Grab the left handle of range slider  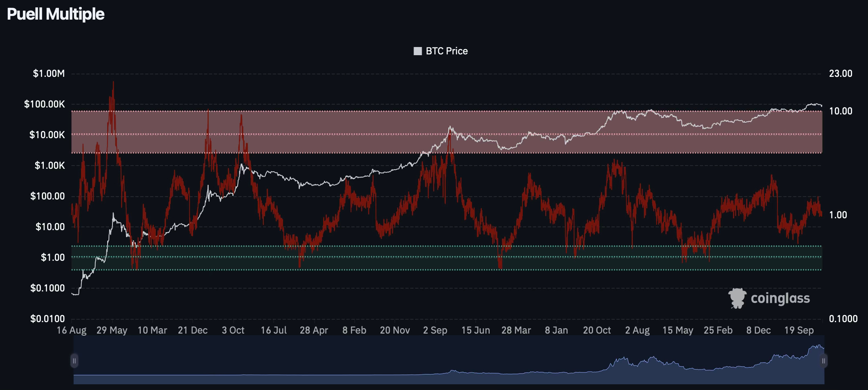[74, 361]
